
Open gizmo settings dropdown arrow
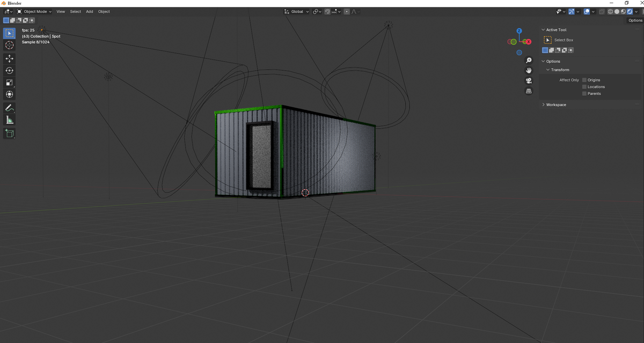click(x=578, y=11)
